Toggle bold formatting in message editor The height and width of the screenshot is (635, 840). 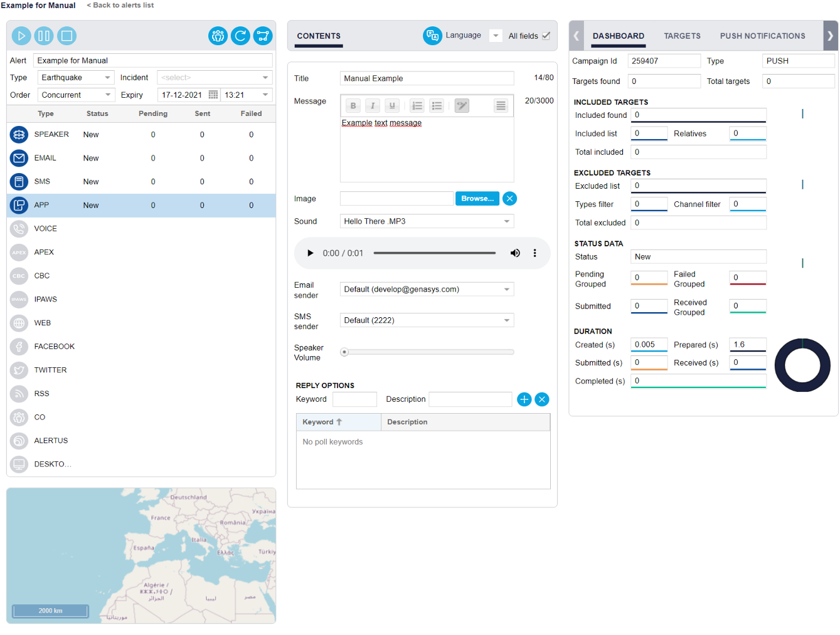[353, 106]
